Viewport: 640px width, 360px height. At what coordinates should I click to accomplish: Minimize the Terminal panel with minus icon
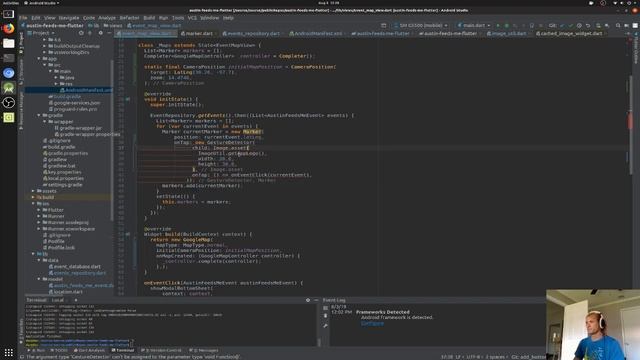click(x=316, y=300)
